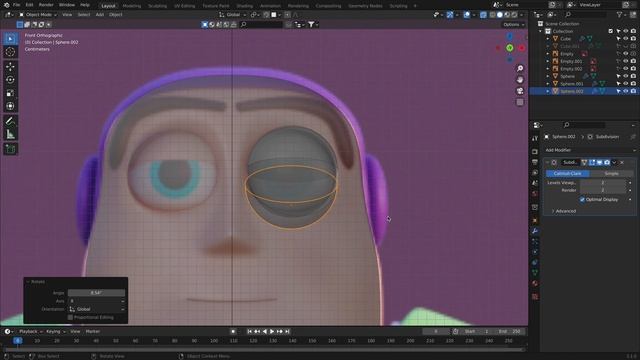The height and width of the screenshot is (360, 640).
Task: Toggle render camera icon for Sphere
Action: [633, 76]
